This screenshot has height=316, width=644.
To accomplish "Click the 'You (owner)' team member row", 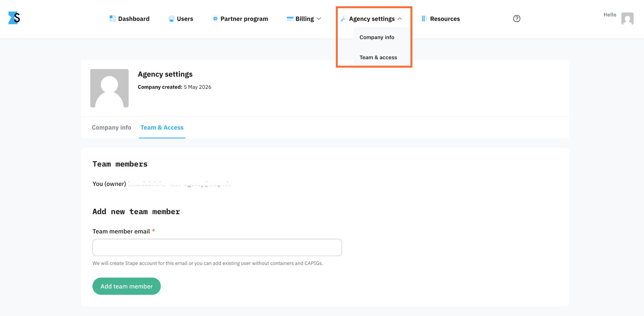I will [162, 184].
